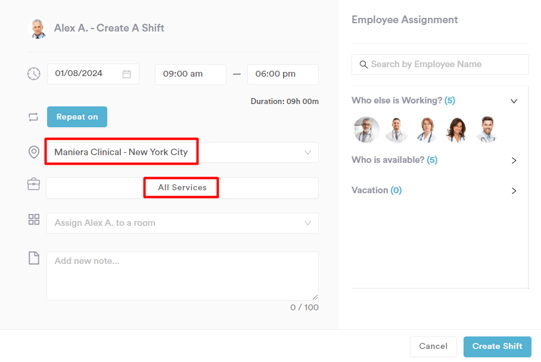541x362 pixels.
Task: Click the Add new note text area
Action: 183,276
